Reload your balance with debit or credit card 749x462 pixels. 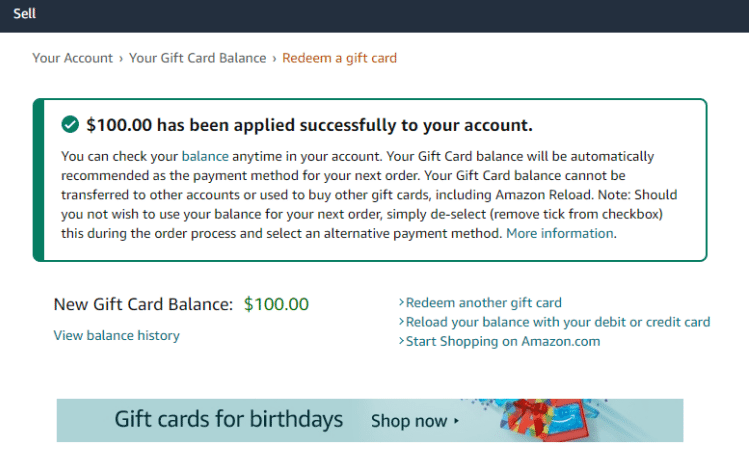558,322
